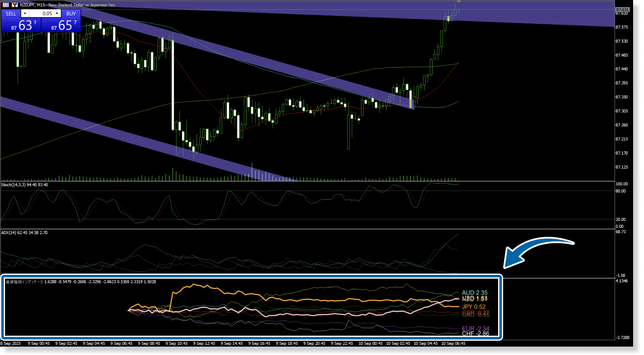Click the 87.63 sell price tile
Screen dimensions: 644x355
21,25
